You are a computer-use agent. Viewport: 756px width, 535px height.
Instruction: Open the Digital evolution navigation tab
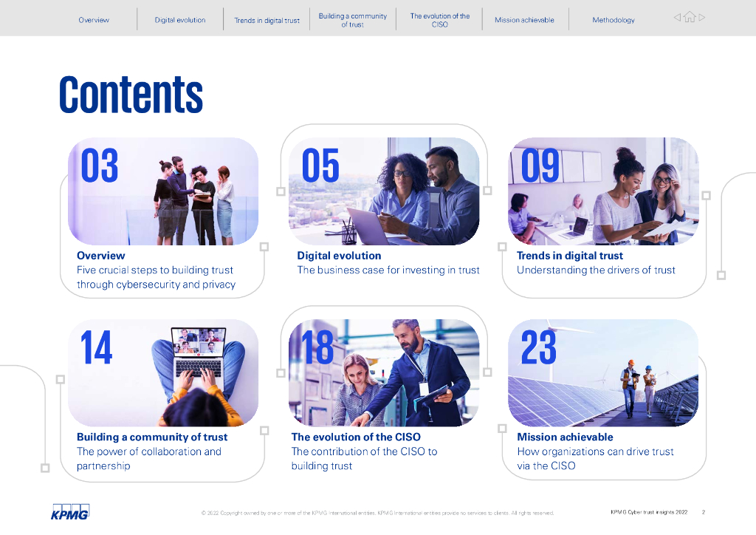[180, 20]
